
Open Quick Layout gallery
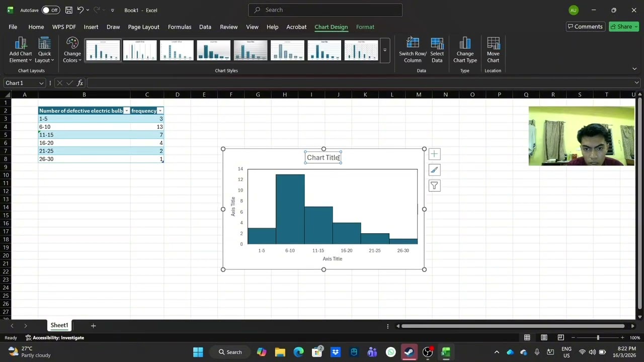tap(44, 50)
